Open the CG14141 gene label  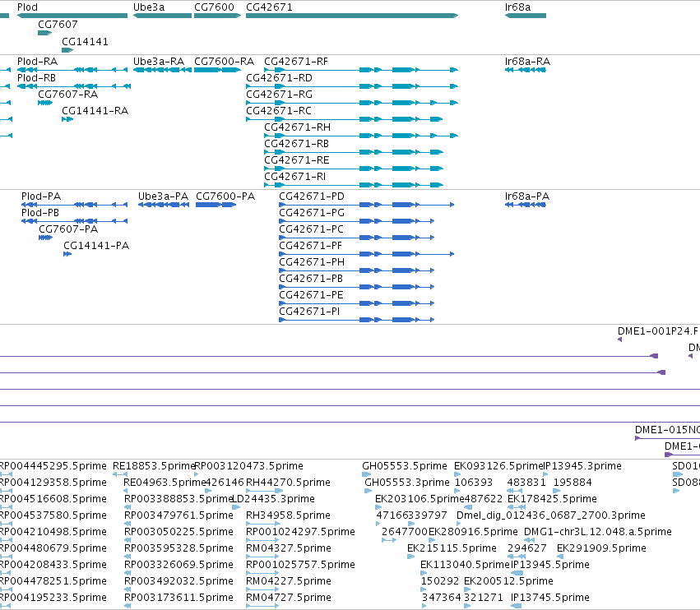(x=85, y=41)
